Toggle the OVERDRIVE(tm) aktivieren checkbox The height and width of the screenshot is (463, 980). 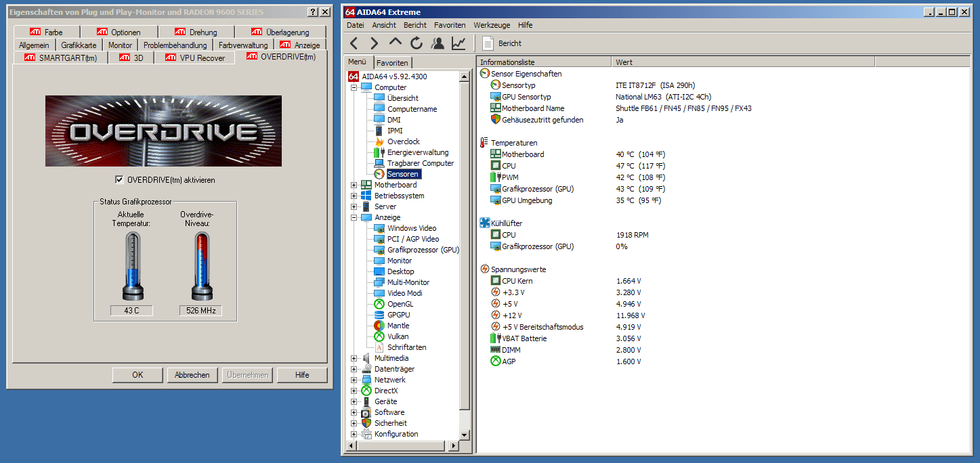point(120,180)
